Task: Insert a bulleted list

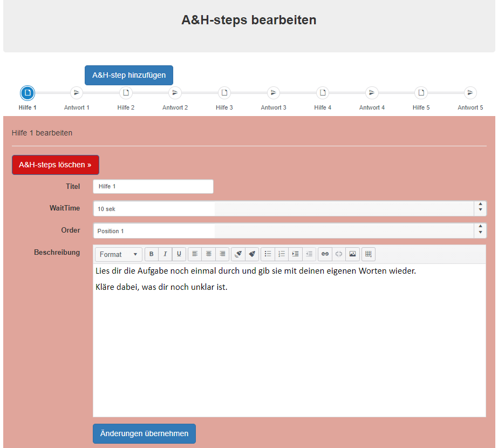Action: click(x=268, y=254)
